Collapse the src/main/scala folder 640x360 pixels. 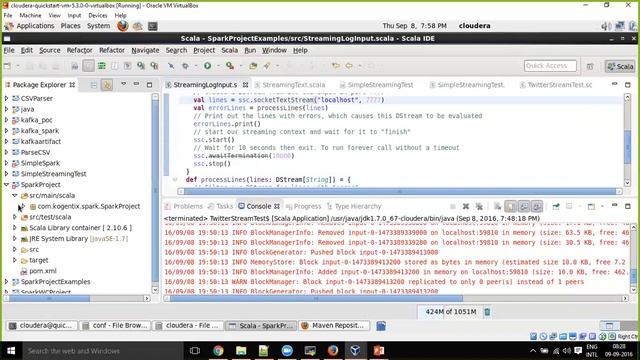15,196
